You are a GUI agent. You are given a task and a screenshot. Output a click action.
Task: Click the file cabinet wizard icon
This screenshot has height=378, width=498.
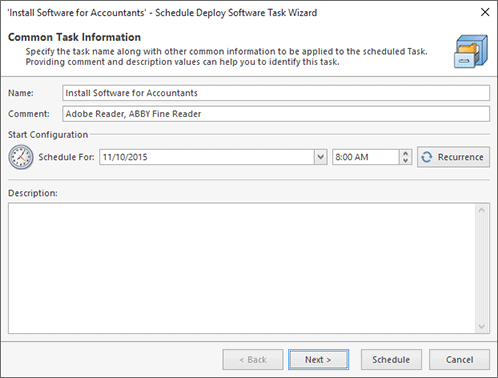pyautogui.click(x=471, y=52)
